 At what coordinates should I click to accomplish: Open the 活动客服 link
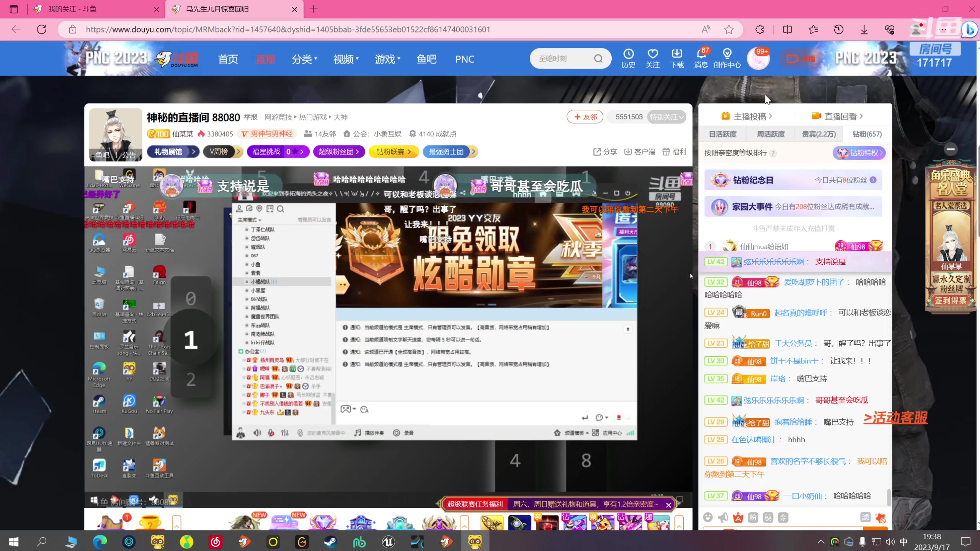coord(895,418)
